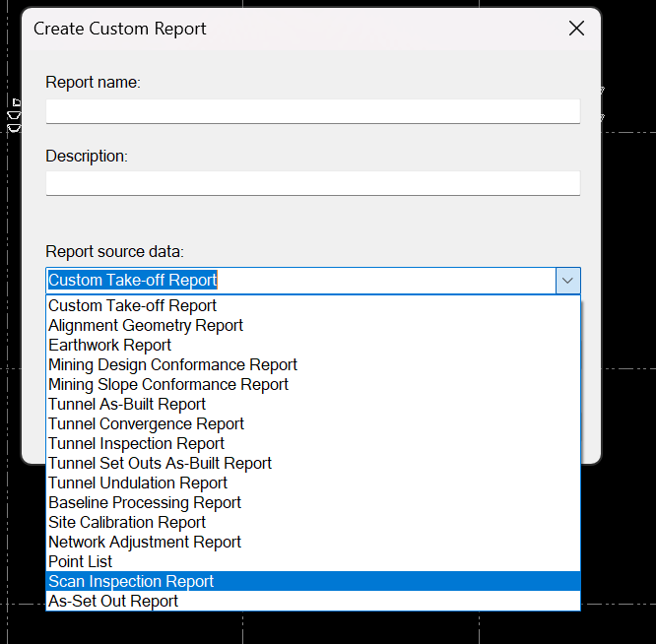Select the Earthwork Report option
The image size is (656, 644).
tap(110, 346)
